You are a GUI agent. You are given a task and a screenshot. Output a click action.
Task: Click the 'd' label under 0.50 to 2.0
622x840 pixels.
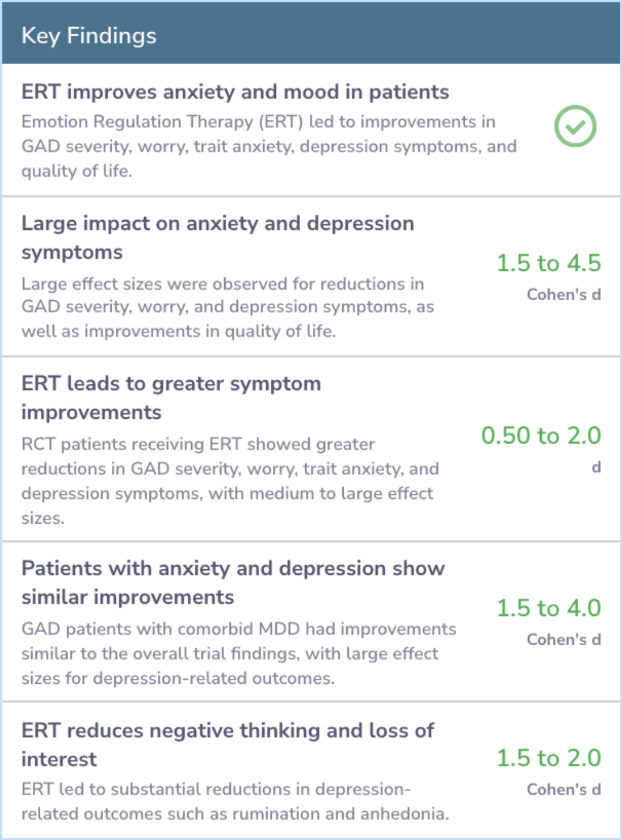(596, 467)
